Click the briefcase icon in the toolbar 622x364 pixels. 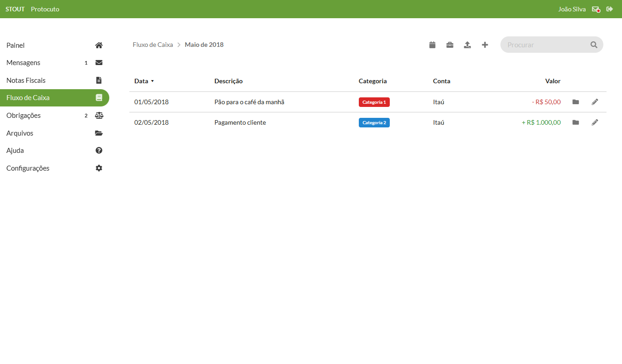[449, 45]
